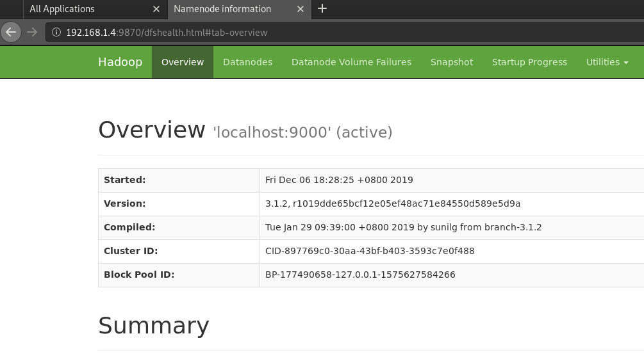This screenshot has width=644, height=359.
Task: Click the Cluster ID value text
Action: coord(370,251)
